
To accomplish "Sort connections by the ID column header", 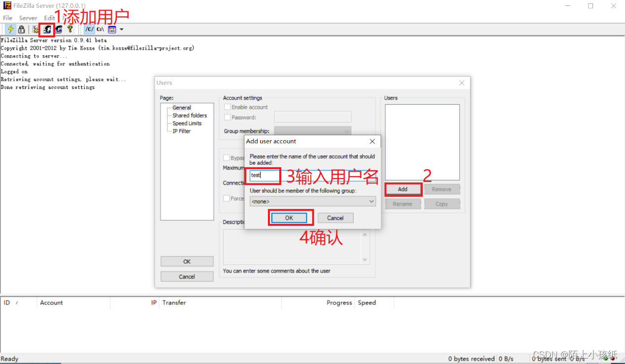I will point(19,303).
